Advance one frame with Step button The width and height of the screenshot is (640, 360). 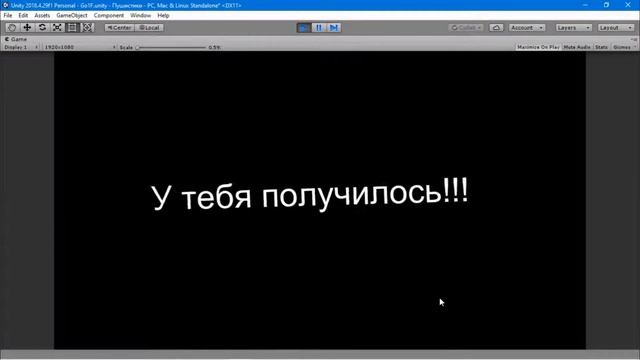click(334, 28)
